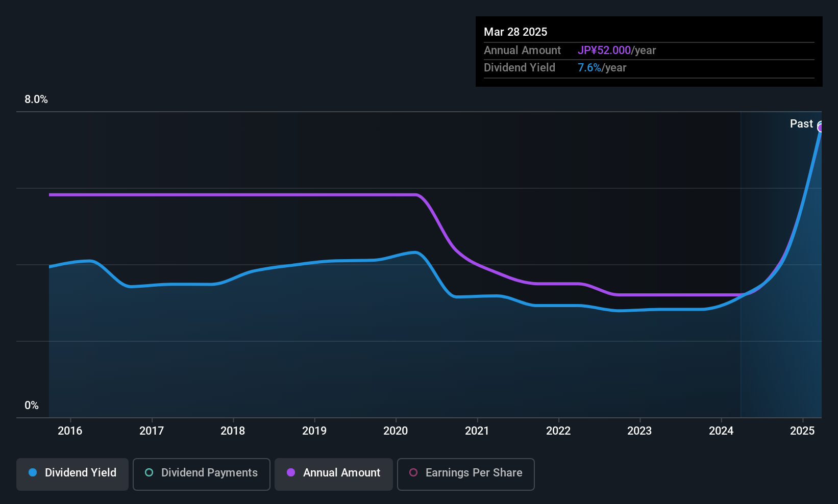Viewport: 838px width, 504px height.
Task: Click the JP¥52.000 annual amount value
Action: tap(604, 51)
